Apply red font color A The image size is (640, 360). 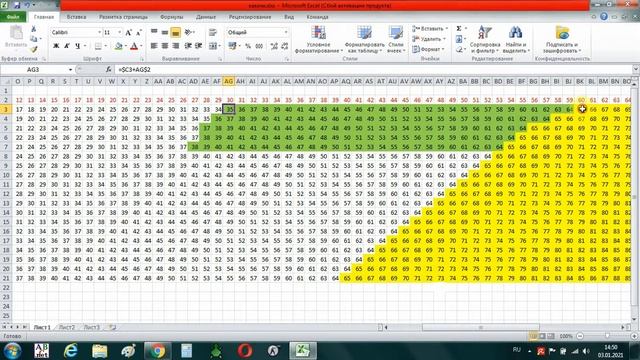pyautogui.click(x=134, y=46)
